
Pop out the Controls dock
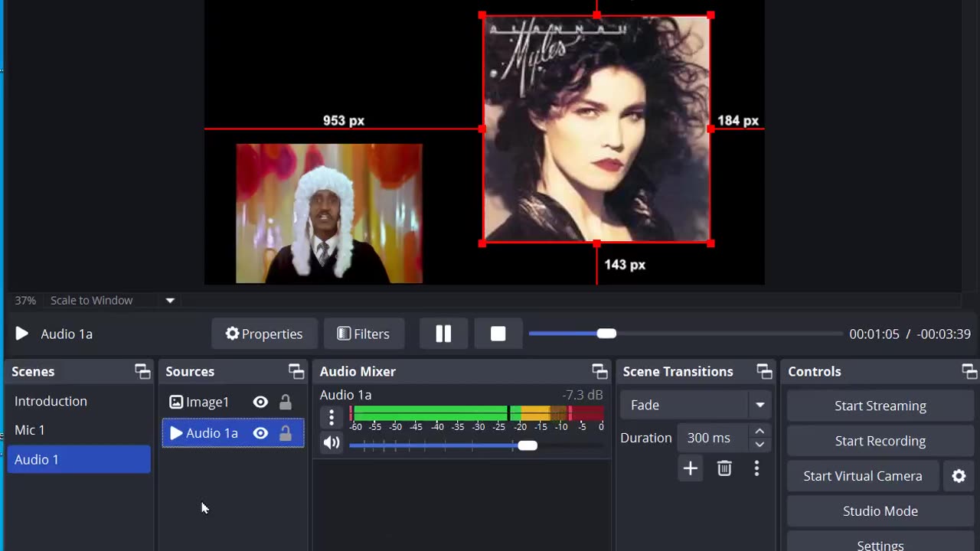click(x=969, y=372)
